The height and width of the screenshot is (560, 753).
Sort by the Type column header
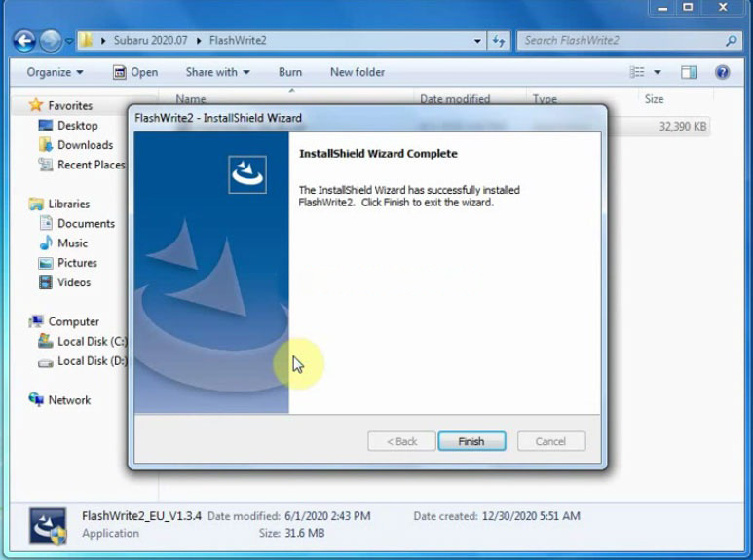click(x=545, y=99)
